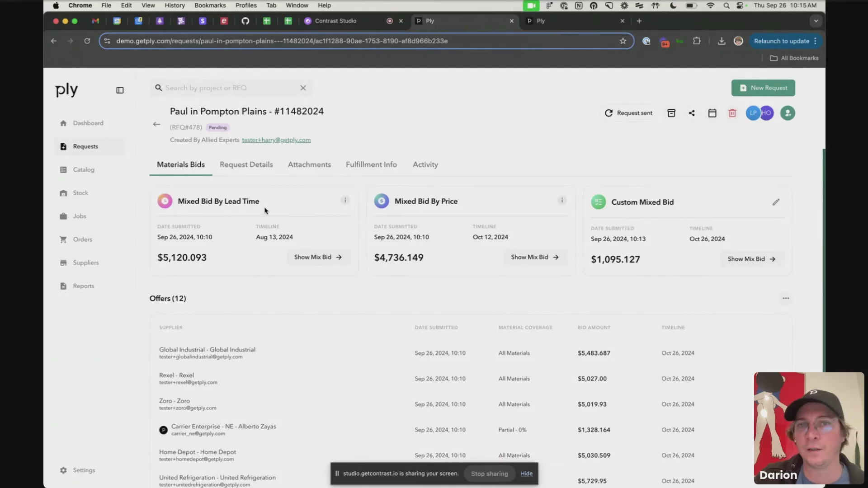Open tester+harry@getply.com email link
This screenshot has width=868, height=488.
276,140
